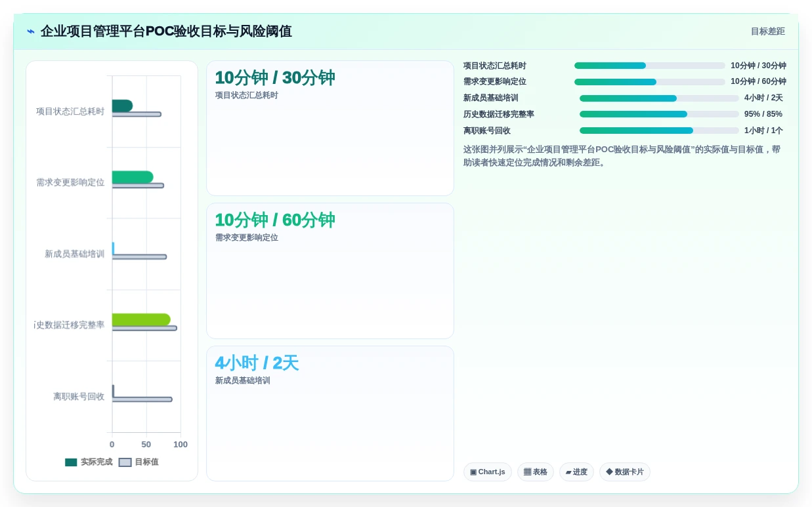Click the 10分钟 / 30分钟 progress value text

(x=758, y=66)
